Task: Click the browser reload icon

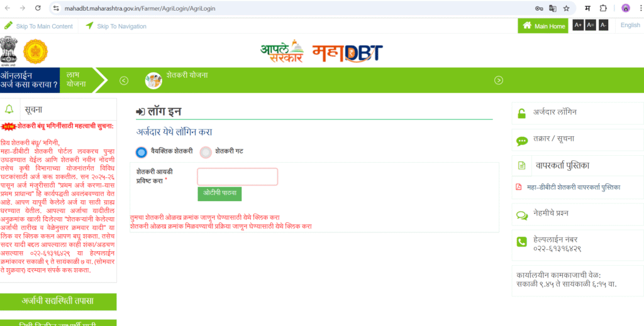Action: coord(38,8)
